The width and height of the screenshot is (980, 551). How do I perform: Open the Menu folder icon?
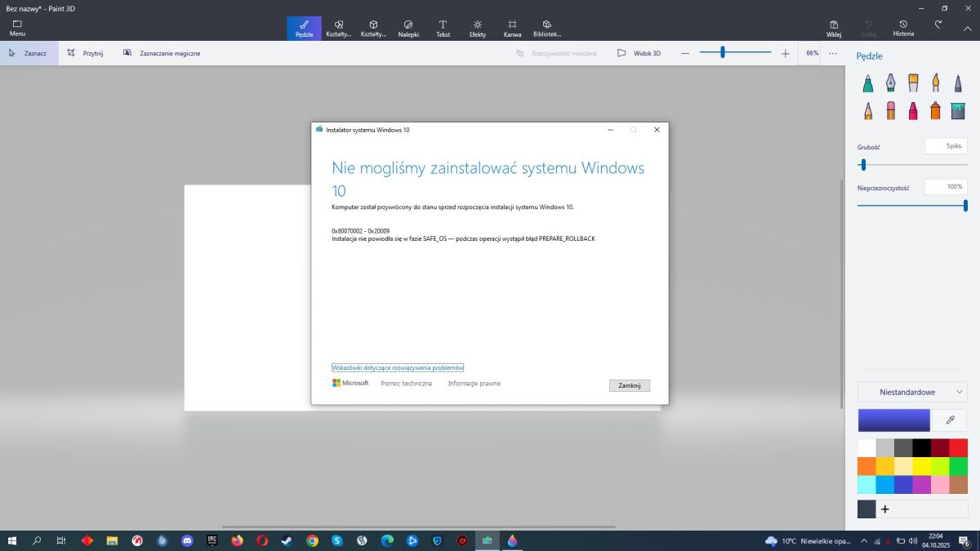[17, 28]
